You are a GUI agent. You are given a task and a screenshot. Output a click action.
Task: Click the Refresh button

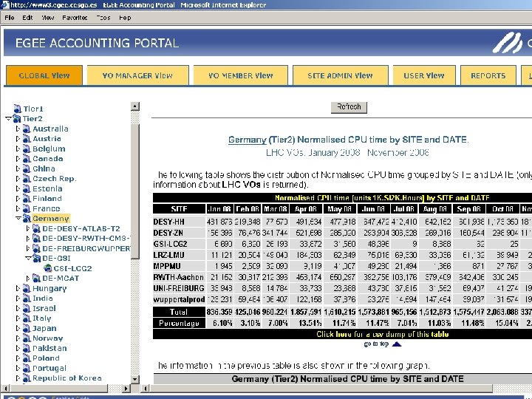[349, 107]
